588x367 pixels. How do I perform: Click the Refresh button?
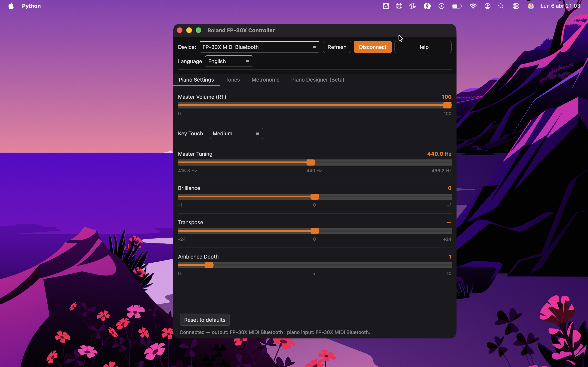coord(337,47)
